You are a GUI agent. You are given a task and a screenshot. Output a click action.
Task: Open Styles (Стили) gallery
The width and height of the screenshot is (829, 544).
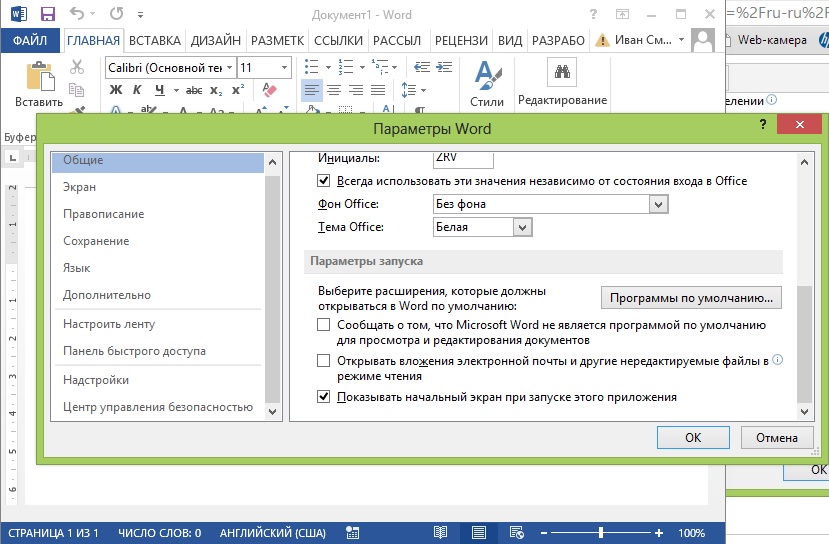pyautogui.click(x=487, y=83)
